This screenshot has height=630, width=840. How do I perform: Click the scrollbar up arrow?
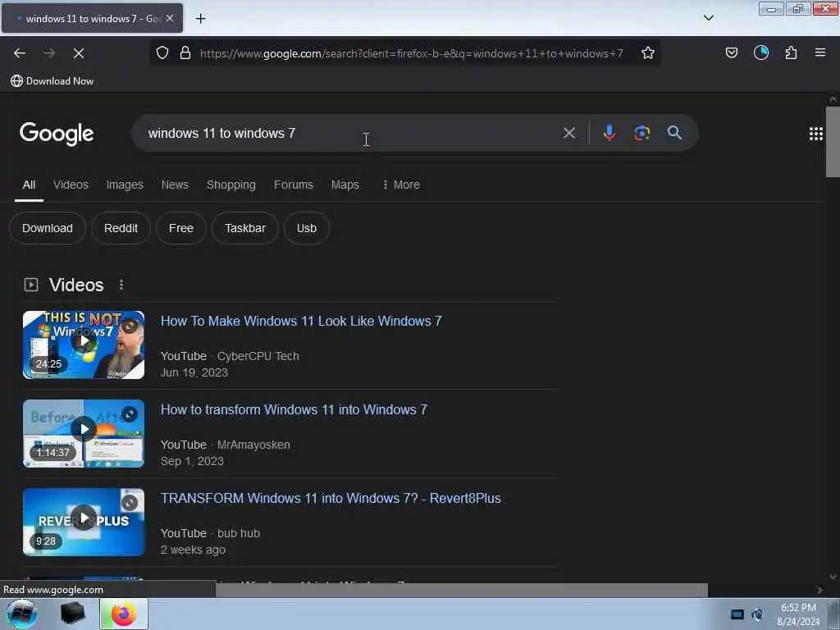point(833,99)
